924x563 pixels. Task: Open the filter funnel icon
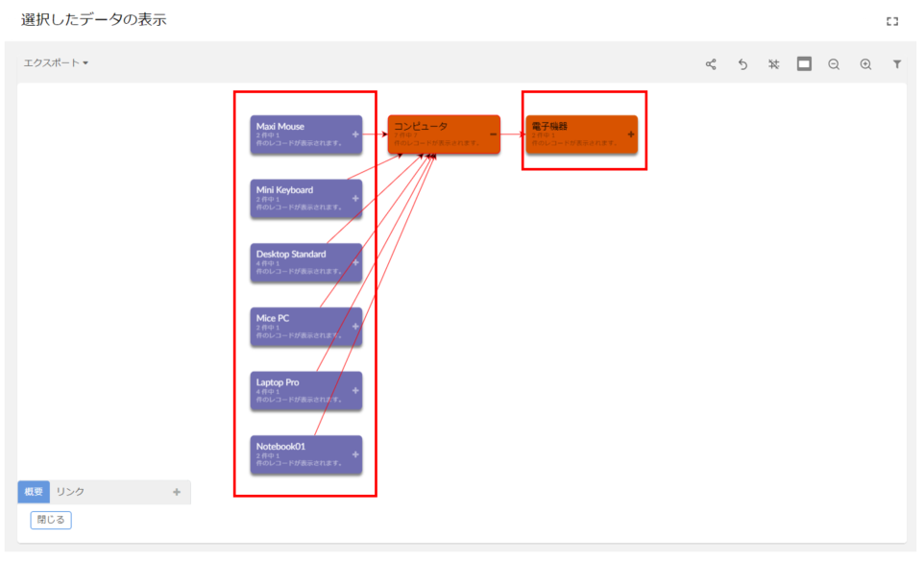[897, 64]
